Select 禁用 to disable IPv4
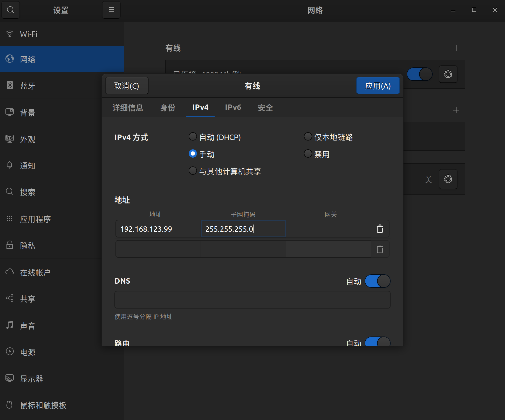This screenshot has height=420, width=505. coord(317,154)
